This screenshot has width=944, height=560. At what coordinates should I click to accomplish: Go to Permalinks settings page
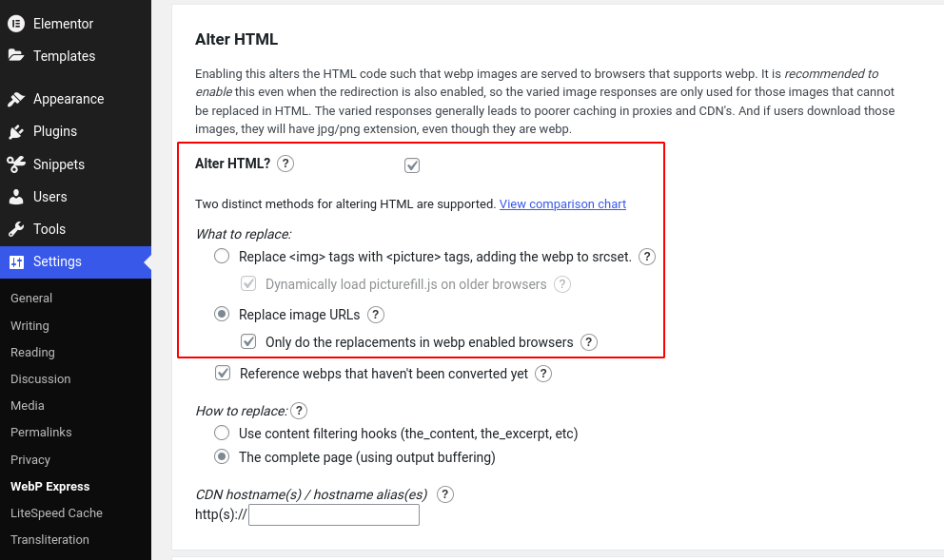41,432
